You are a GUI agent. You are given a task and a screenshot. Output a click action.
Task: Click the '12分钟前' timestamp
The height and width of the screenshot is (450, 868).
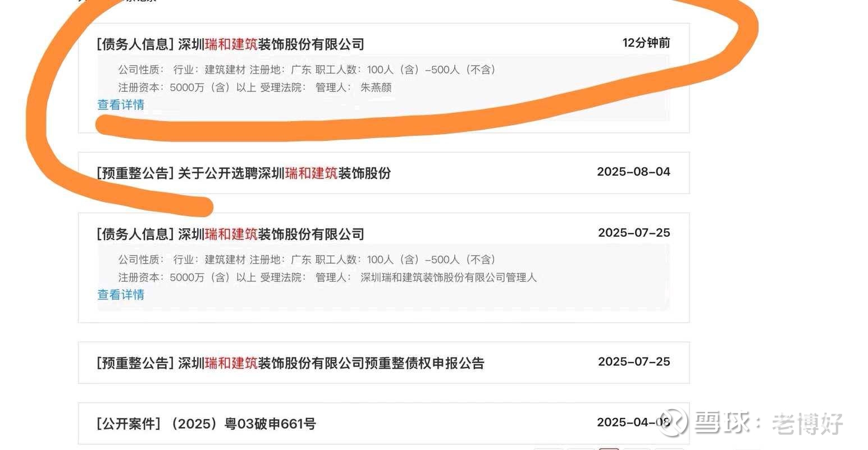coord(646,43)
